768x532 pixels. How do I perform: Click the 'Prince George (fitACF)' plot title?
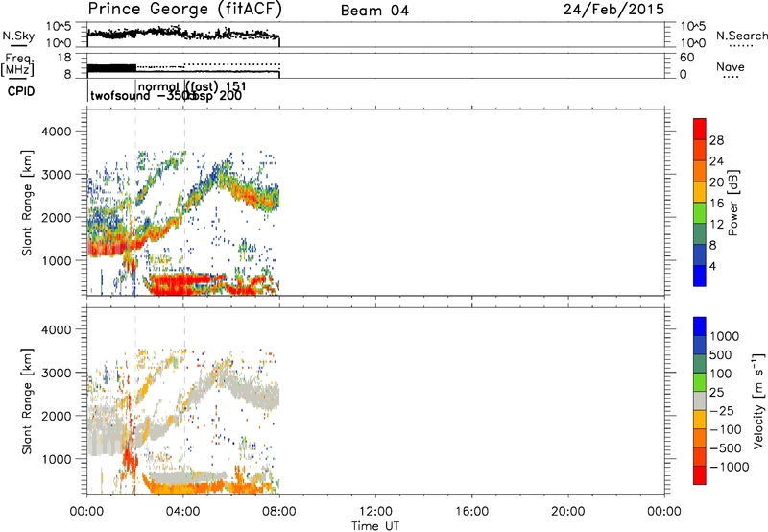[x=185, y=10]
